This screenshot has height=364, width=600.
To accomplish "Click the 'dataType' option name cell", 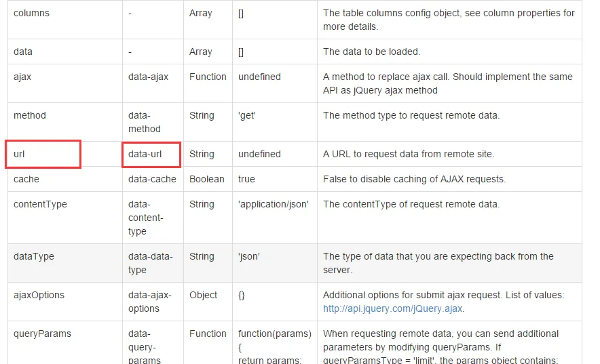I will tap(34, 256).
